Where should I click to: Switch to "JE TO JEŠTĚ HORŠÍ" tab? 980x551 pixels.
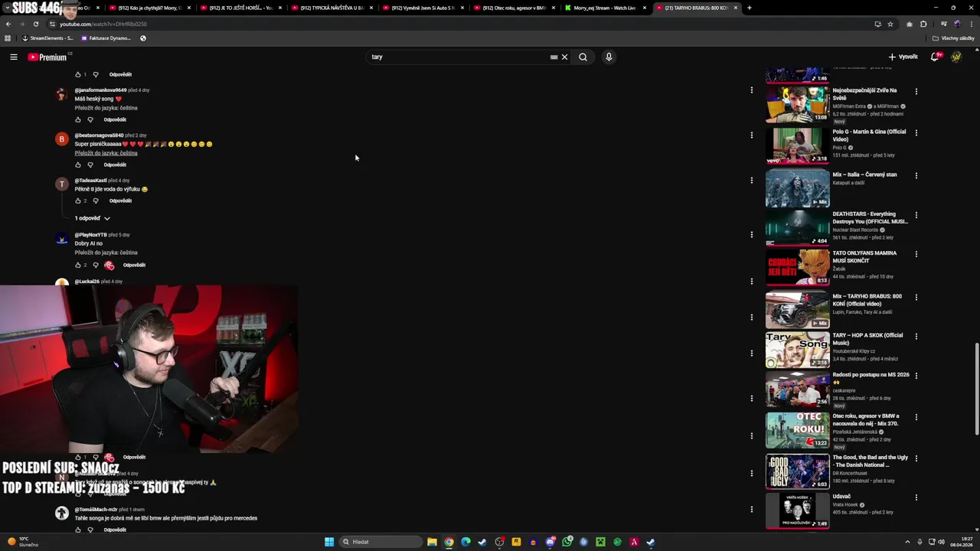[x=240, y=8]
